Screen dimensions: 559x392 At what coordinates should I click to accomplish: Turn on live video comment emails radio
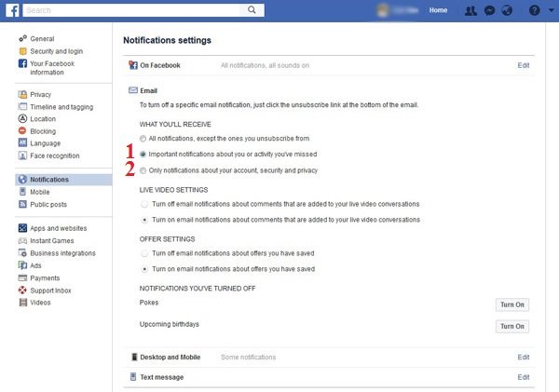[144, 220]
